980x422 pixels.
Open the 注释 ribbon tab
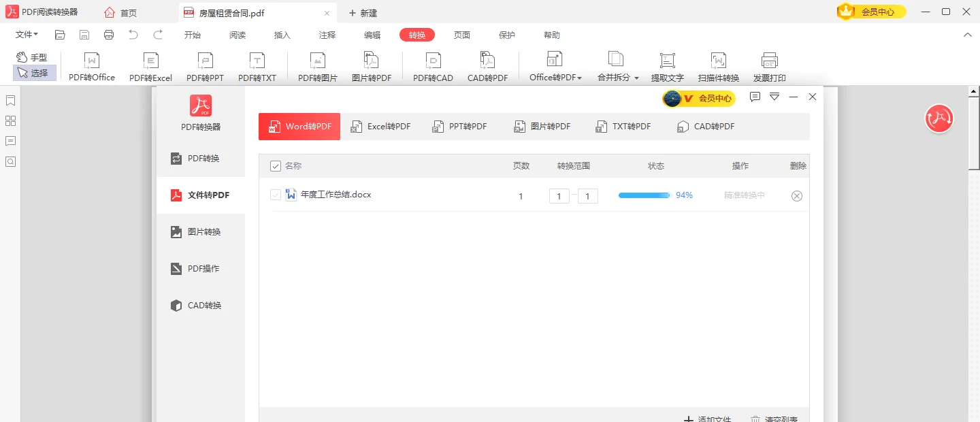327,35
